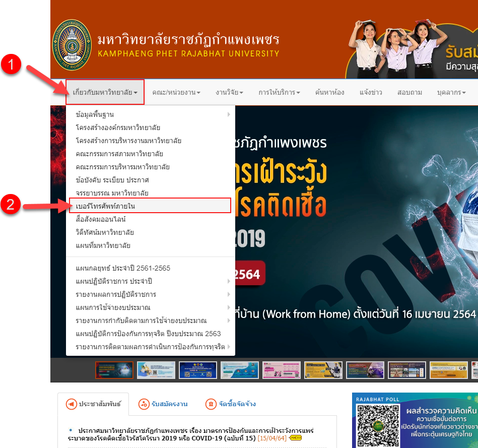The image size is (478, 448).
Task: Click the megaphone icon beside ประชาสัมพันธ์
Action: [72, 404]
